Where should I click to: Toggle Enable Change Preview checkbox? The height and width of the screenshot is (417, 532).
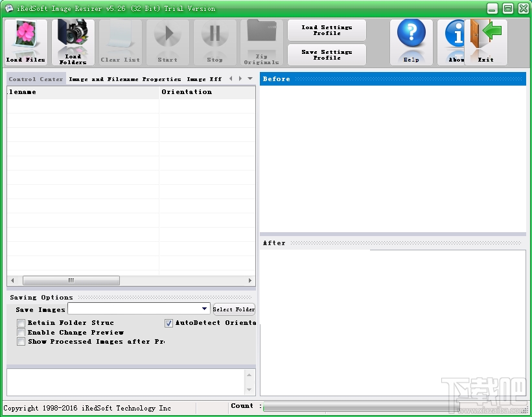[21, 332]
